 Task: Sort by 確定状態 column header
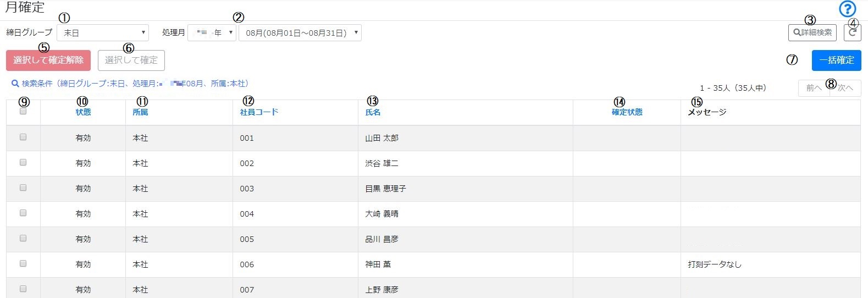627,112
